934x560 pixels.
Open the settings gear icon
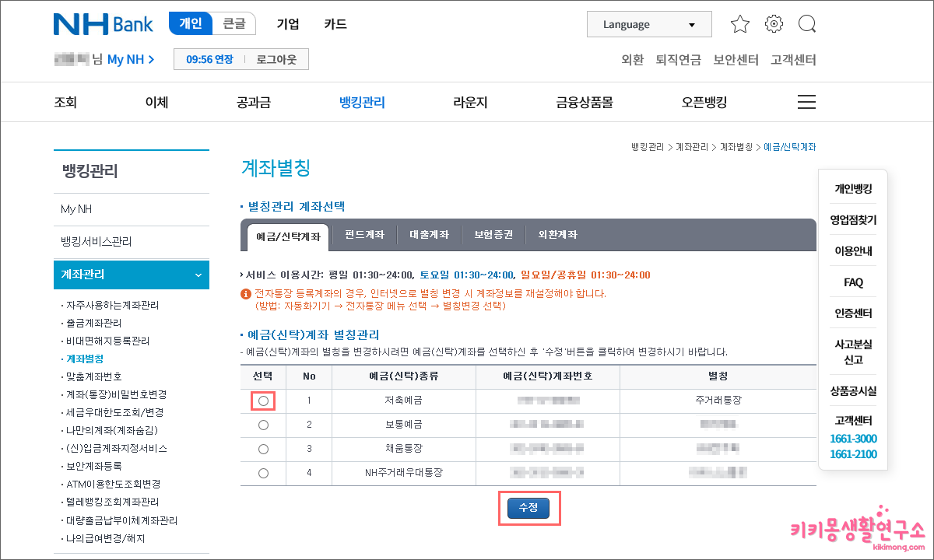[x=773, y=24]
